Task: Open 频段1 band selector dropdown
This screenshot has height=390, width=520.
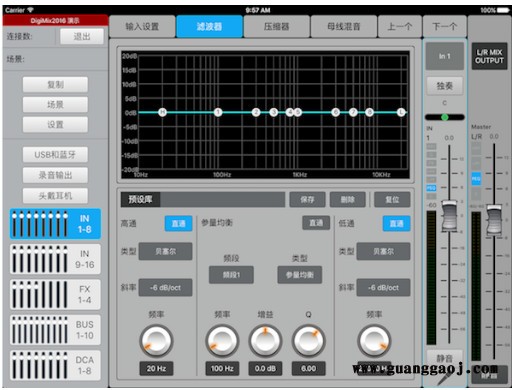Action: (x=231, y=275)
